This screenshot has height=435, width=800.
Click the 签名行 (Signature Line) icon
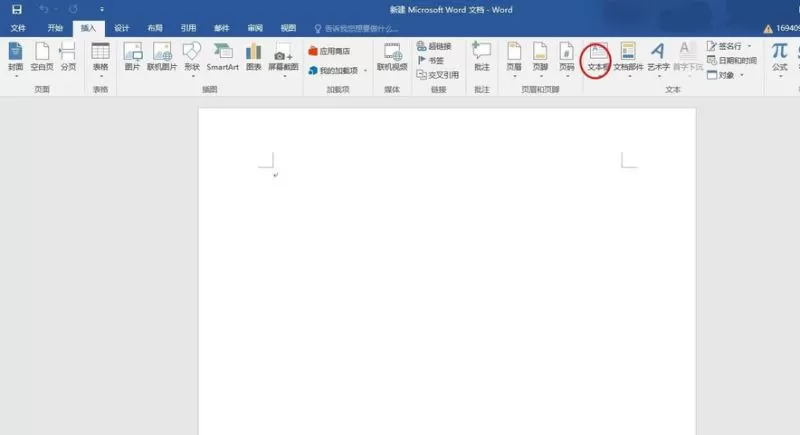click(712, 46)
